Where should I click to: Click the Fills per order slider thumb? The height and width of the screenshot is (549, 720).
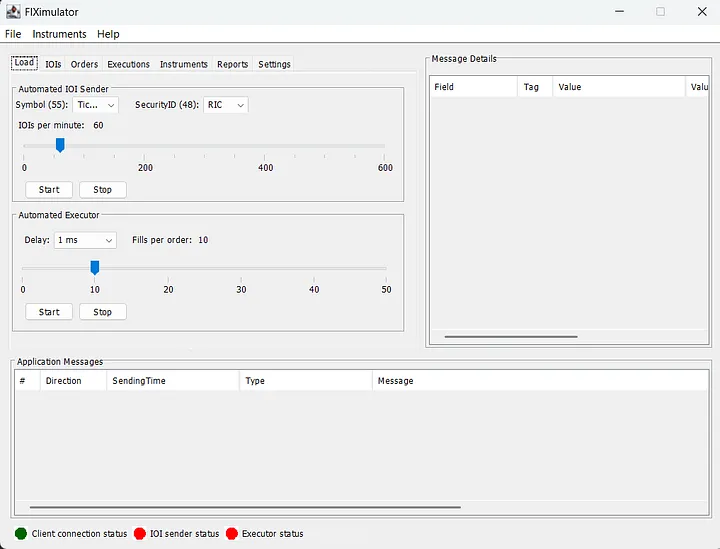click(95, 268)
